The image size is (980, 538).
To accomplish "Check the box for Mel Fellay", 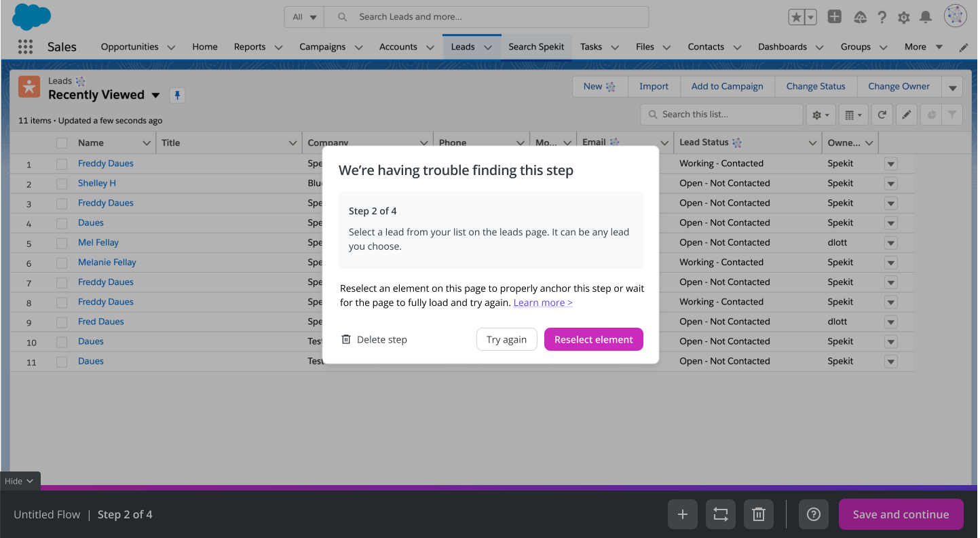I will click(x=62, y=243).
